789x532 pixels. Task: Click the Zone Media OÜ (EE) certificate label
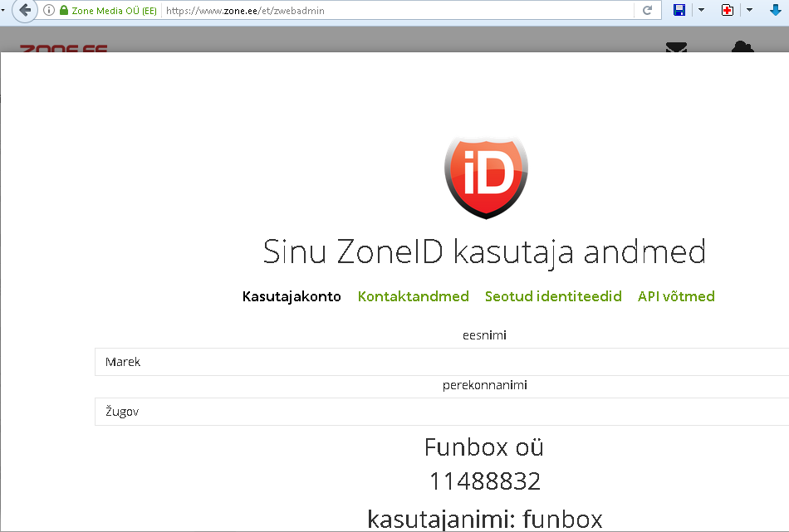click(x=115, y=11)
